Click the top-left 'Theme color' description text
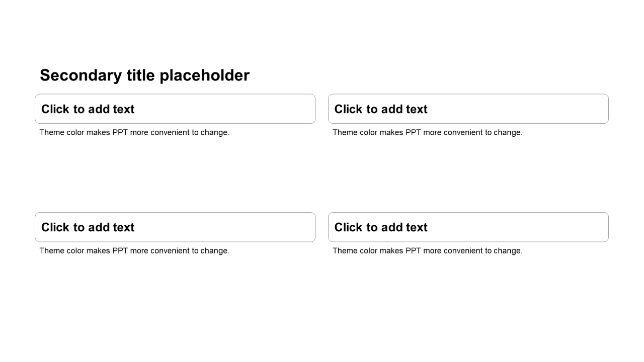The image size is (644, 362). (134, 133)
